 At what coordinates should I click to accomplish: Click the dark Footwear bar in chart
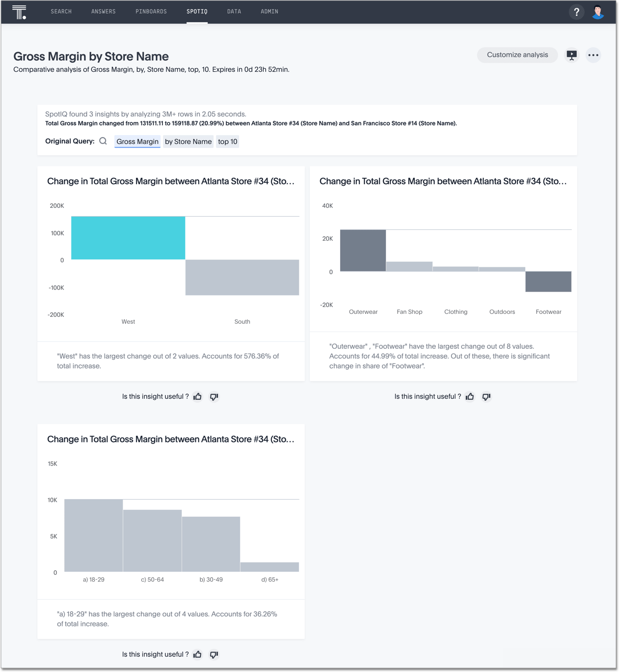point(548,281)
